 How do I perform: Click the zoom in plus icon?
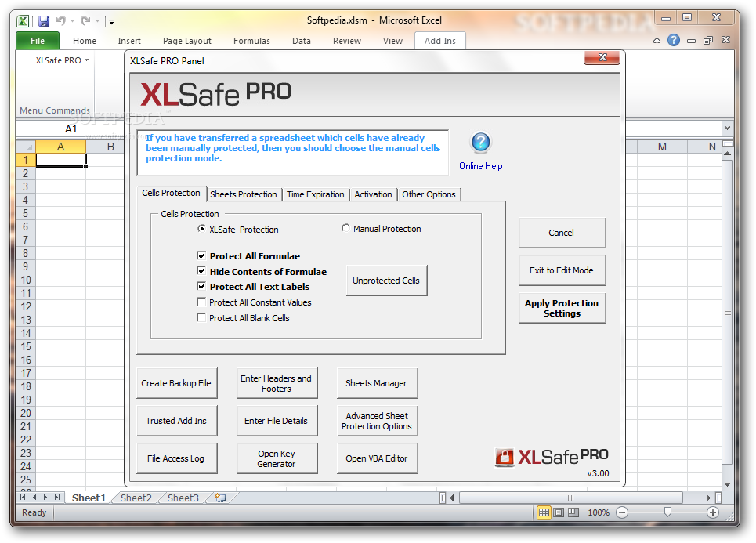coord(713,512)
